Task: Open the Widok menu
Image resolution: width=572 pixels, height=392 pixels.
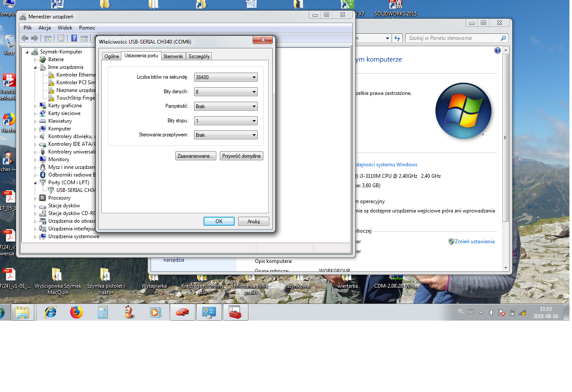Action: tap(65, 28)
